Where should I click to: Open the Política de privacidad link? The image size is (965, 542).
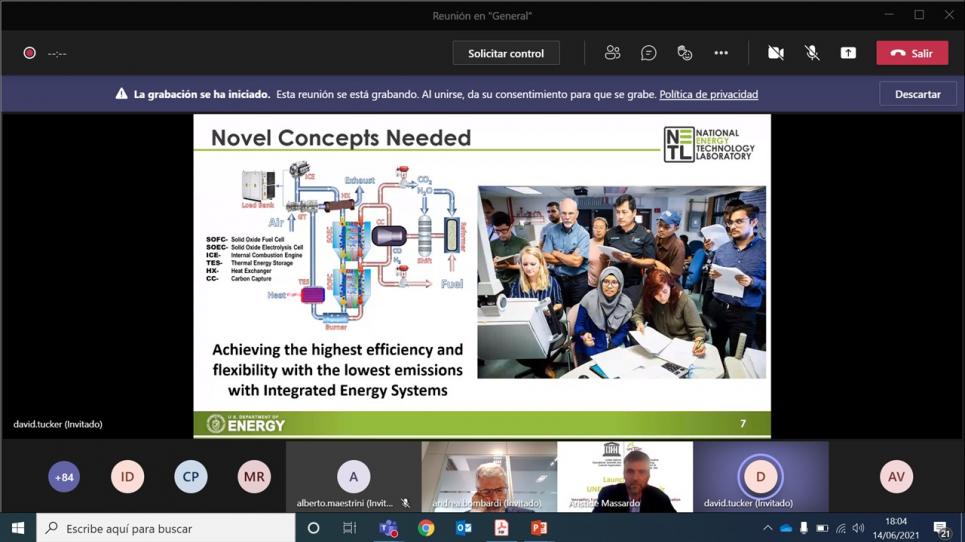[x=708, y=94]
